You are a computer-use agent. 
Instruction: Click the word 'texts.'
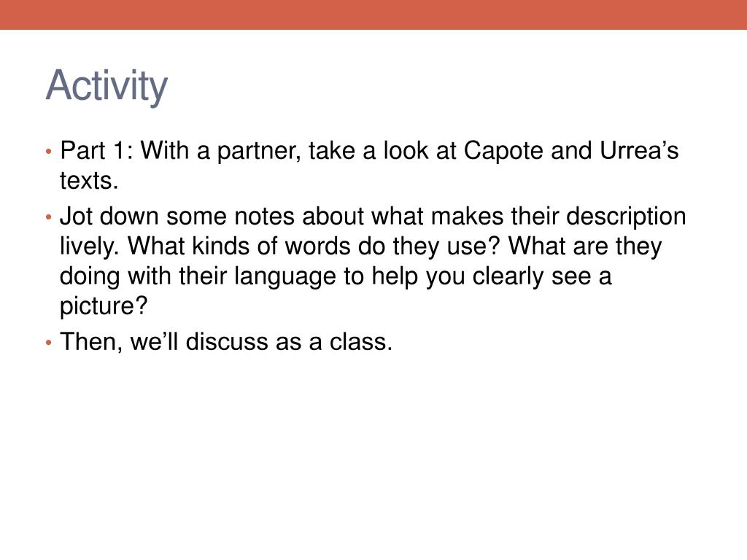[x=89, y=181]
